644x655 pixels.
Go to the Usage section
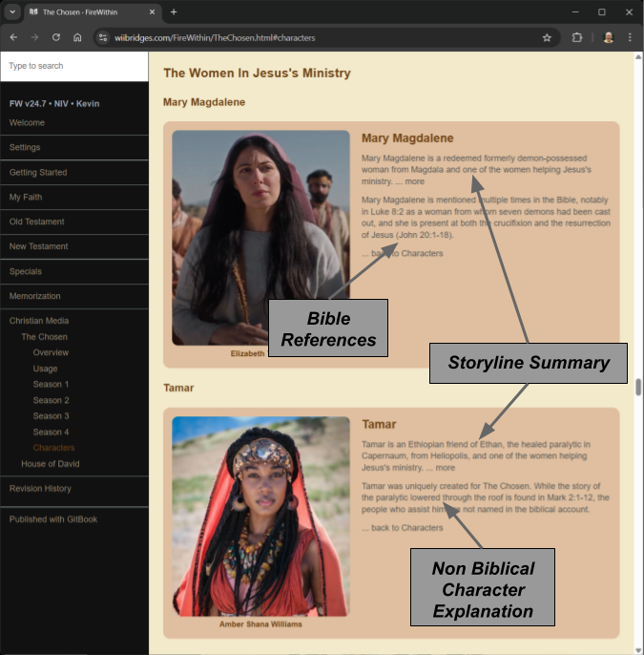tap(45, 369)
